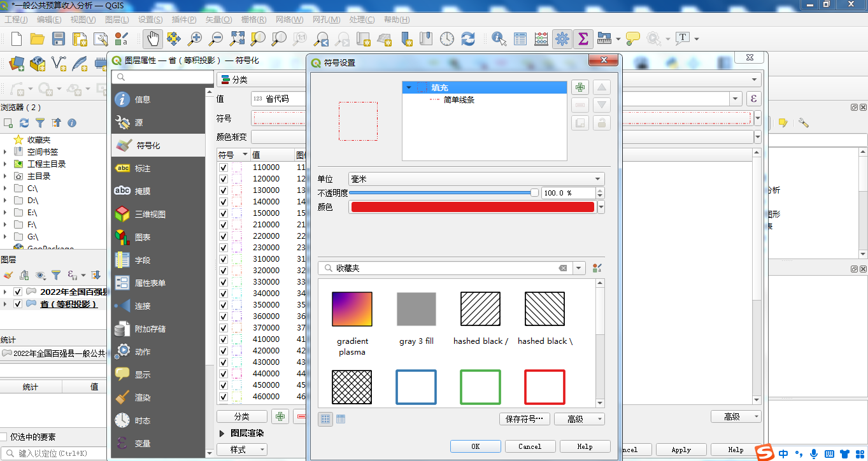The image size is (868, 461).
Task: Select the Zoom Out magnifier tool
Action: click(x=216, y=39)
